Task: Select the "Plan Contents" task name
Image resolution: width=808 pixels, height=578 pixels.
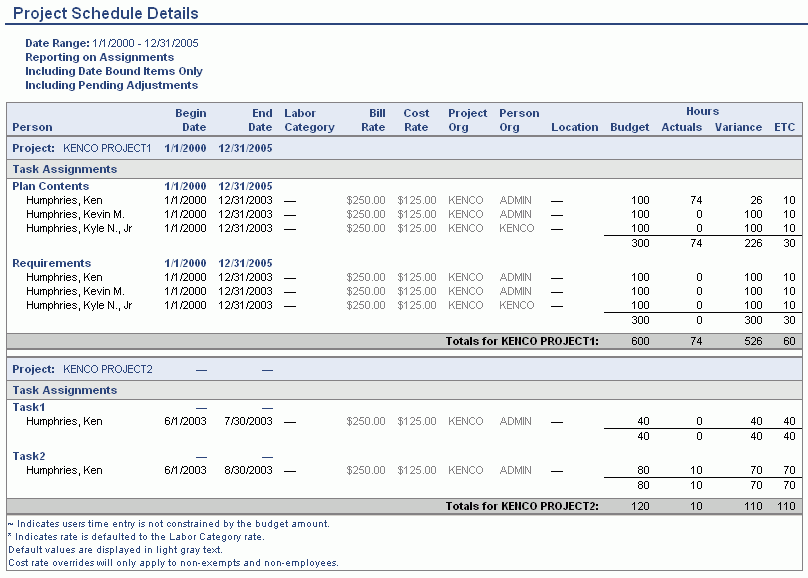Action: 50,186
